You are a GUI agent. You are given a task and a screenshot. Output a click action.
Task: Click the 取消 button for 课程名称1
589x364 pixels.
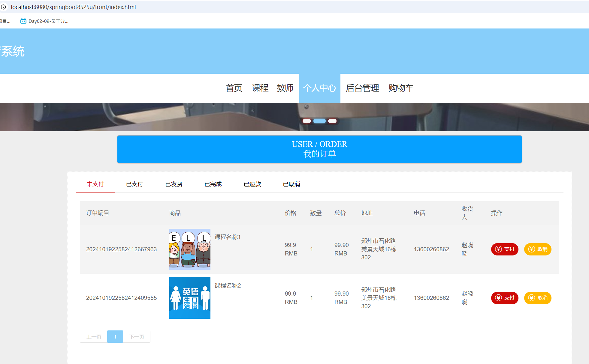(537, 249)
